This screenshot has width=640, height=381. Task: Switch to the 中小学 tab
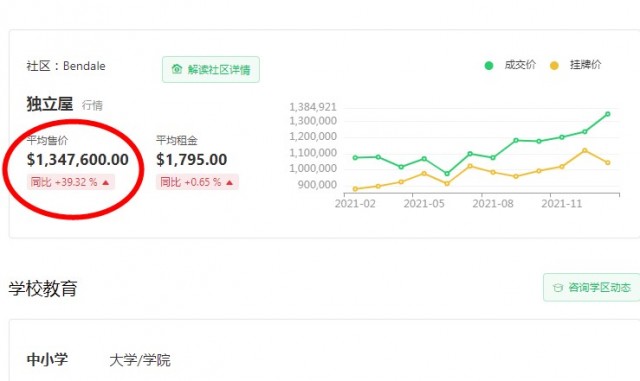point(47,359)
